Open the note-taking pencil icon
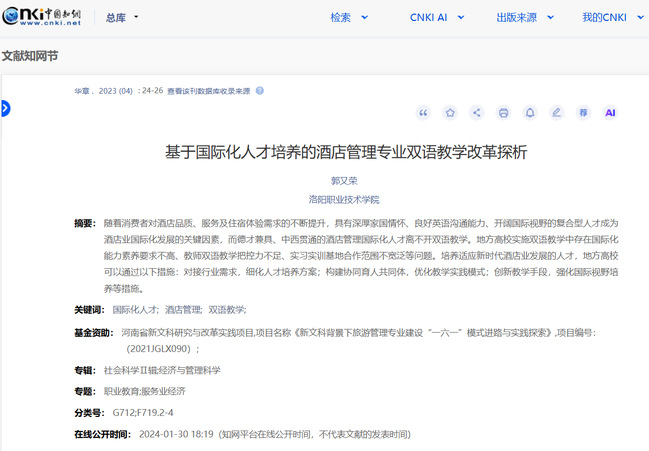Screen dimensions: 649x451 pyautogui.click(x=557, y=113)
